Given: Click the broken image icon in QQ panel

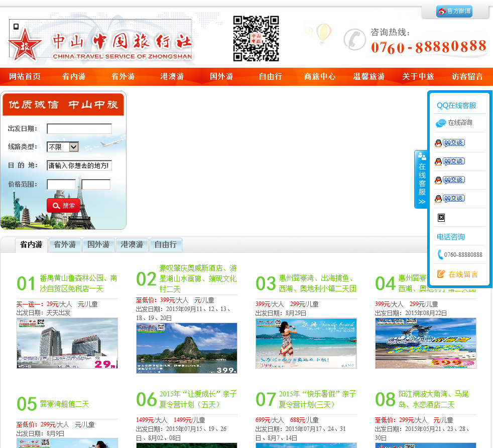Looking at the screenshot, I should click(441, 217).
